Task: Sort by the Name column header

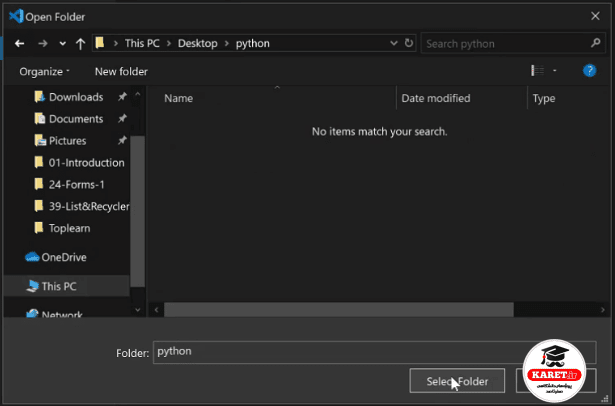Action: click(x=178, y=98)
